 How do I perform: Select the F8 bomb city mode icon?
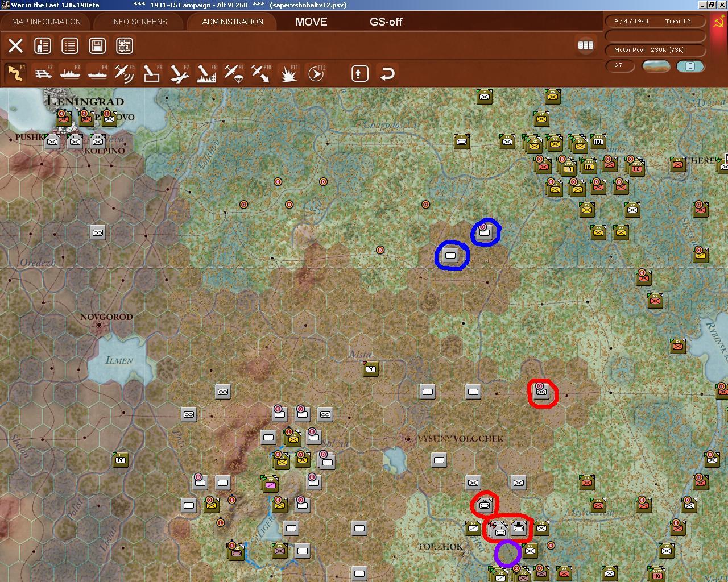[206, 73]
